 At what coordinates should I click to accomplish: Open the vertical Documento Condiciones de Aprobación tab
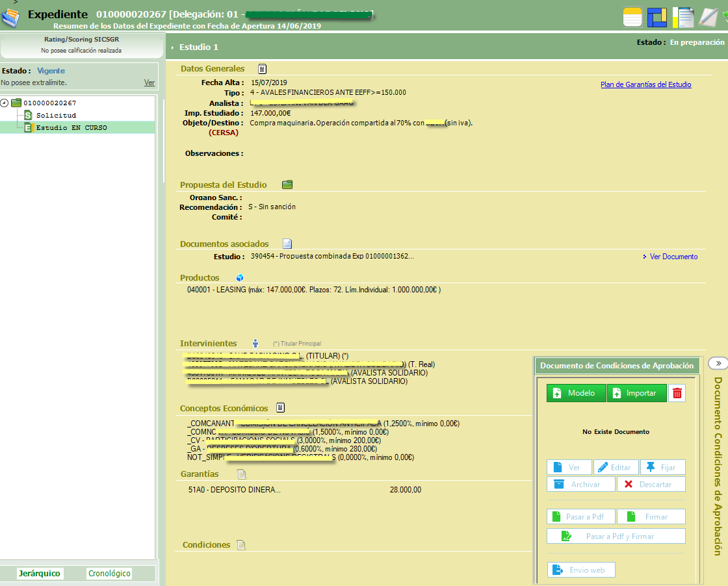[718, 466]
